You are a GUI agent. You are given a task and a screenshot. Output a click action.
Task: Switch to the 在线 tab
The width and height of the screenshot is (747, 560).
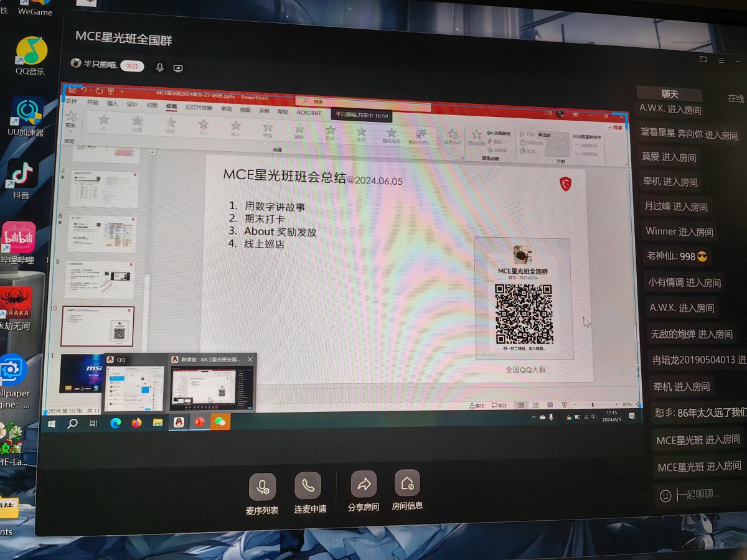point(736,98)
